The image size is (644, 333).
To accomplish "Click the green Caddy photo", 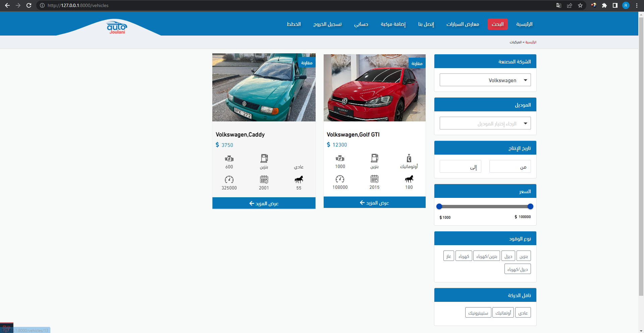I will tap(264, 87).
